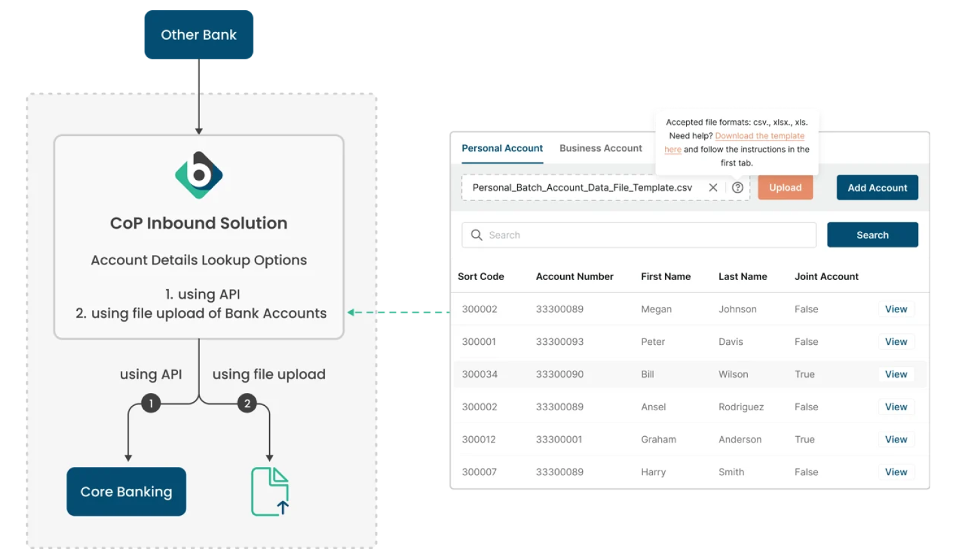This screenshot has height=560, width=956.
Task: Switch to the Personal Account tab
Action: pos(502,148)
